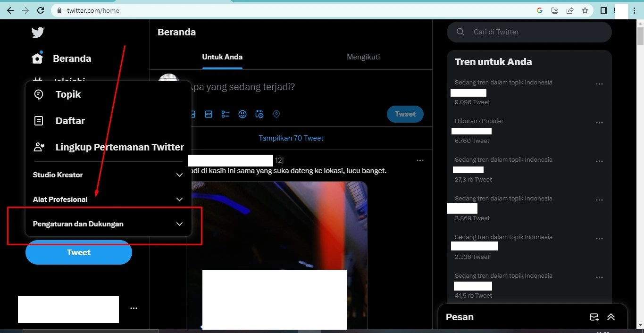Click the Beranda timeline heading
The width and height of the screenshot is (644, 333).
click(x=176, y=32)
